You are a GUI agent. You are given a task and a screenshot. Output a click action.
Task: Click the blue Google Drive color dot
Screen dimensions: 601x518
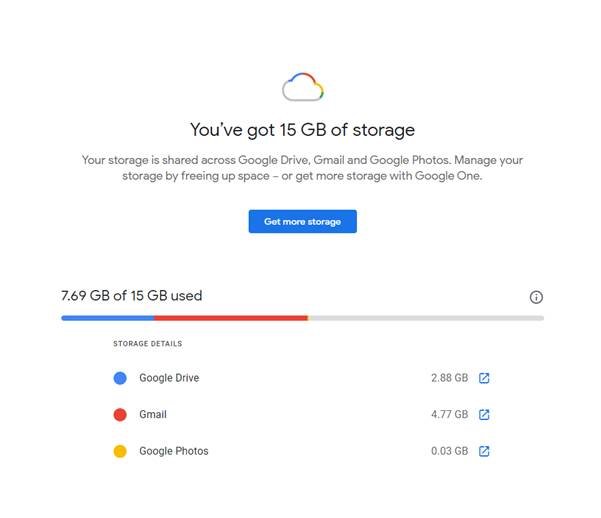click(x=120, y=378)
